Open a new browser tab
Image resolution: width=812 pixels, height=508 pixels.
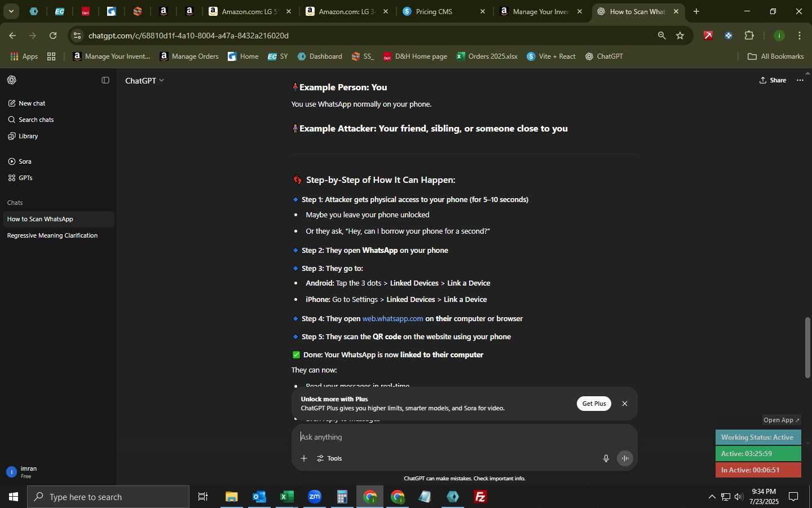coord(696,11)
